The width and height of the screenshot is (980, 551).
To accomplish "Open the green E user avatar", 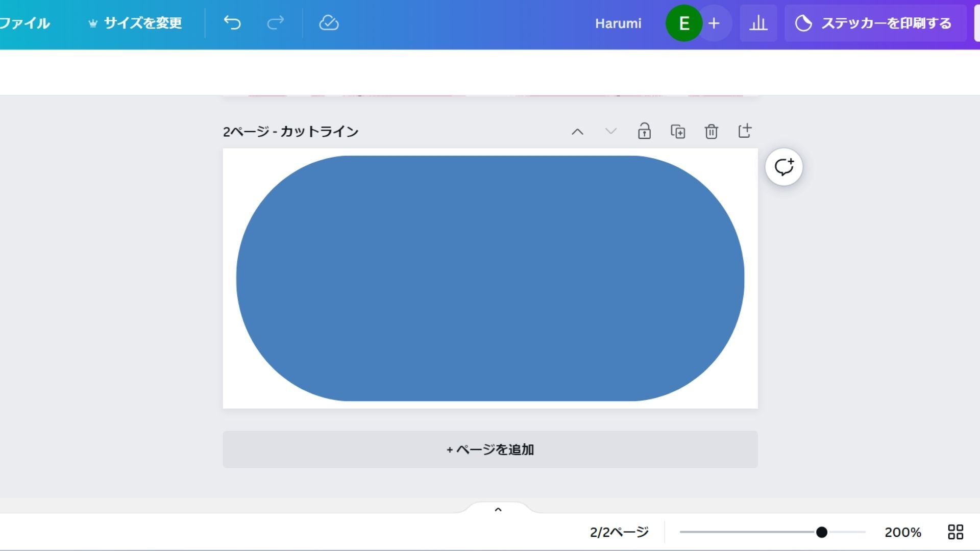I will point(684,23).
